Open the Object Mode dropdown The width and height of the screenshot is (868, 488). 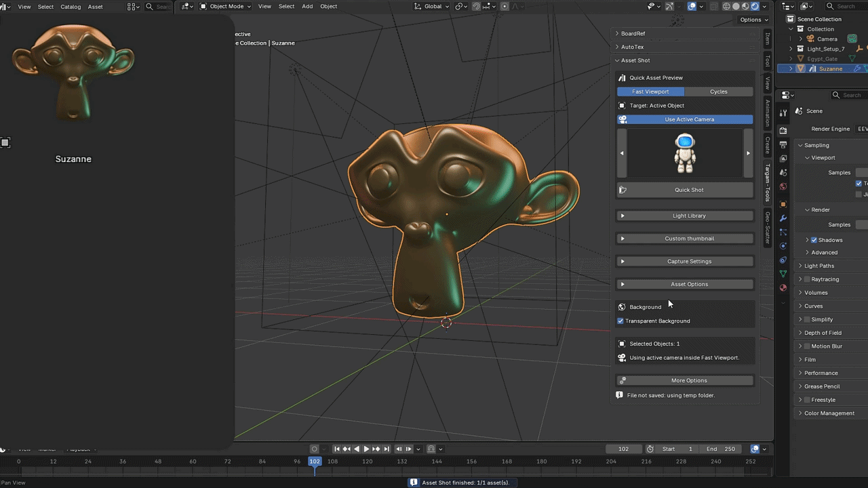coord(225,6)
